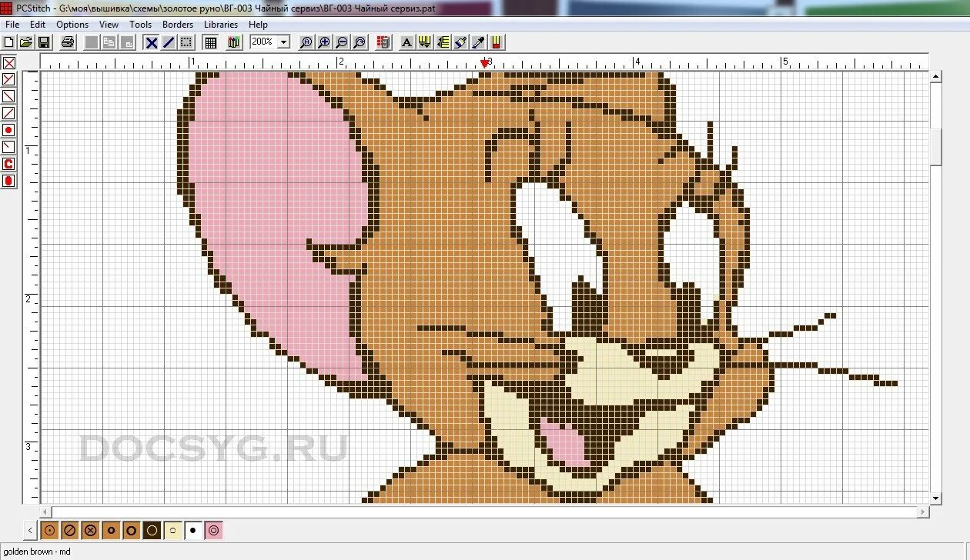Open the Edit menu
The height and width of the screenshot is (560, 970).
pos(38,25)
